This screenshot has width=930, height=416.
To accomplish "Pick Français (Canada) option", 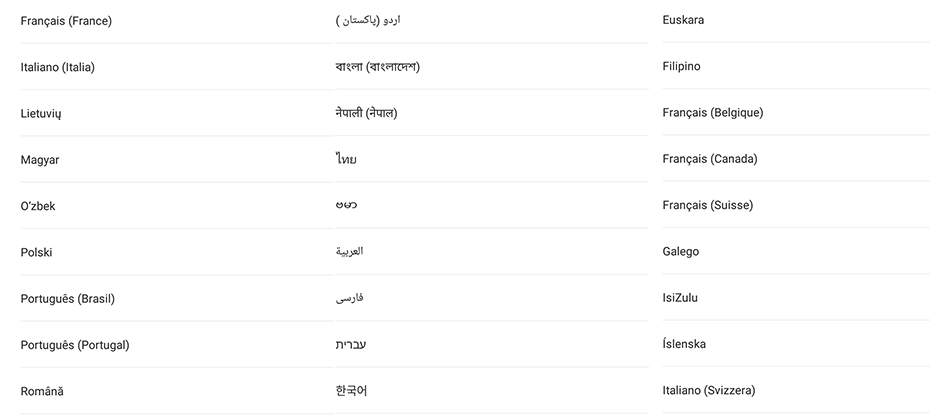I will [x=709, y=159].
